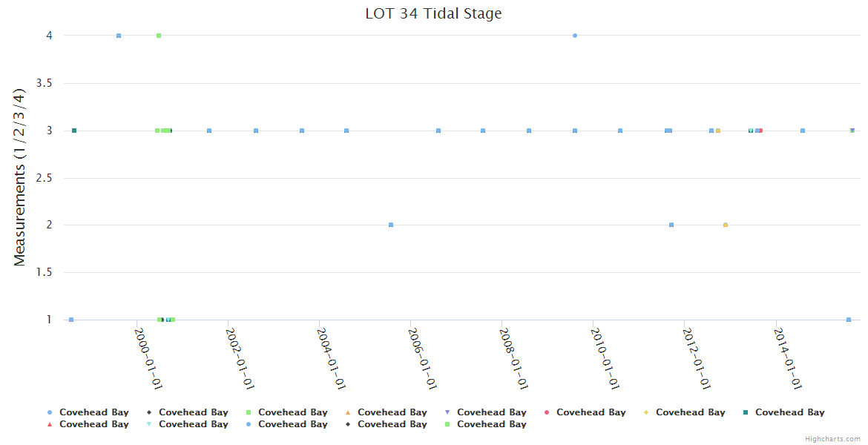The width and height of the screenshot is (868, 445).
Task: Click the purple inverted triangle legend marker
Action: (447, 412)
